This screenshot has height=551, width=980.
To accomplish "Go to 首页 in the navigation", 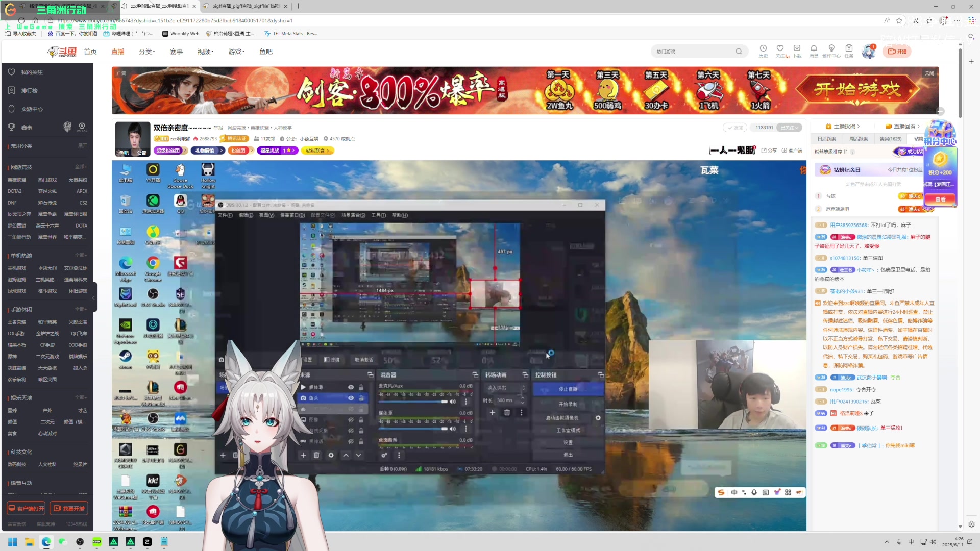I will click(90, 52).
